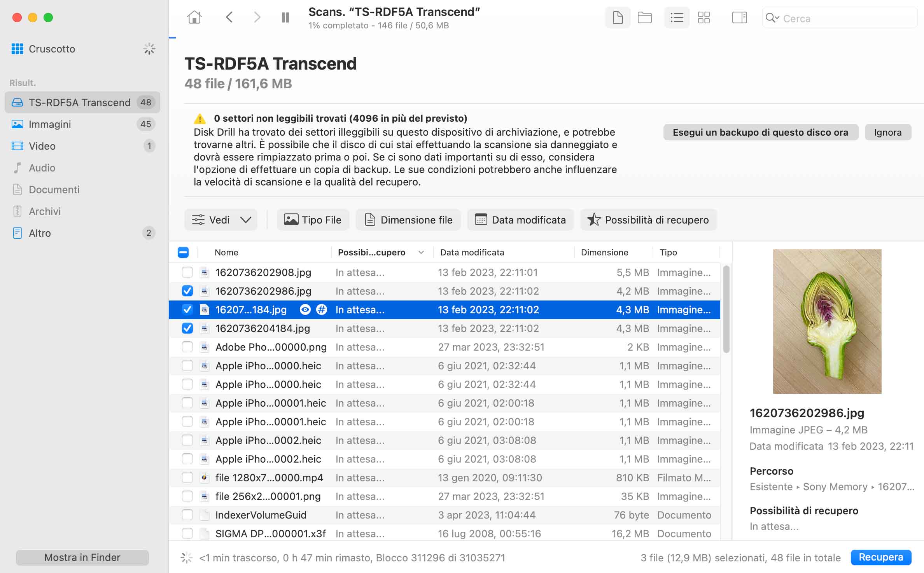Click the Recupera button

[x=882, y=557]
